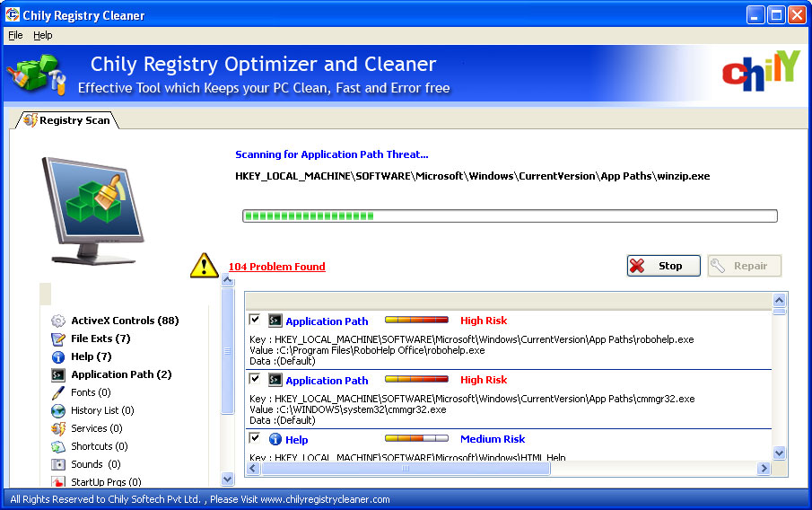Image resolution: width=812 pixels, height=510 pixels.
Task: Uncheck the robohelp.exe Application Path entry
Action: [x=254, y=320]
